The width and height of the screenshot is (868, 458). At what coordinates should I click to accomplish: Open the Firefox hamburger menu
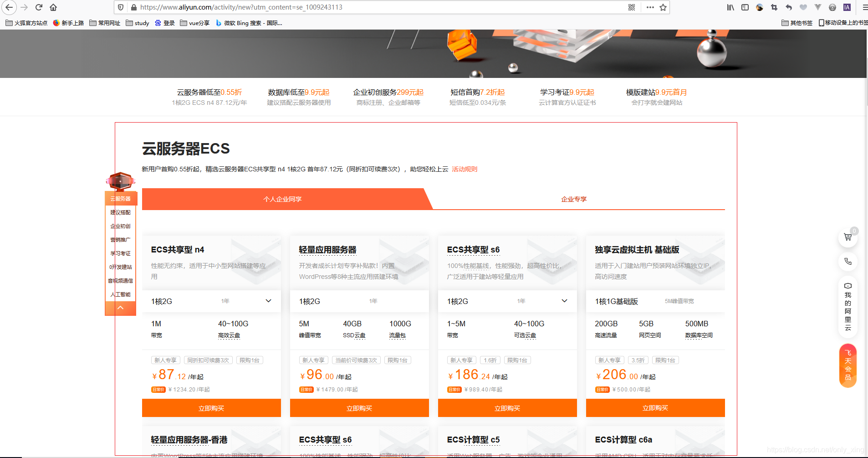click(x=864, y=7)
